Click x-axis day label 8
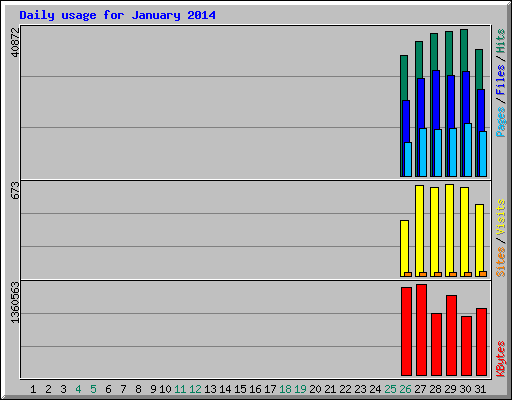 click(x=138, y=389)
